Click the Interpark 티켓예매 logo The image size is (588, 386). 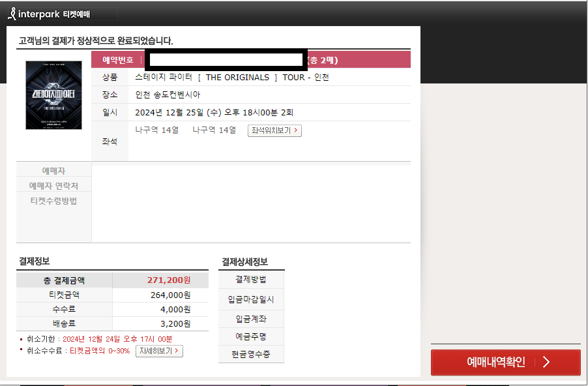(49, 14)
